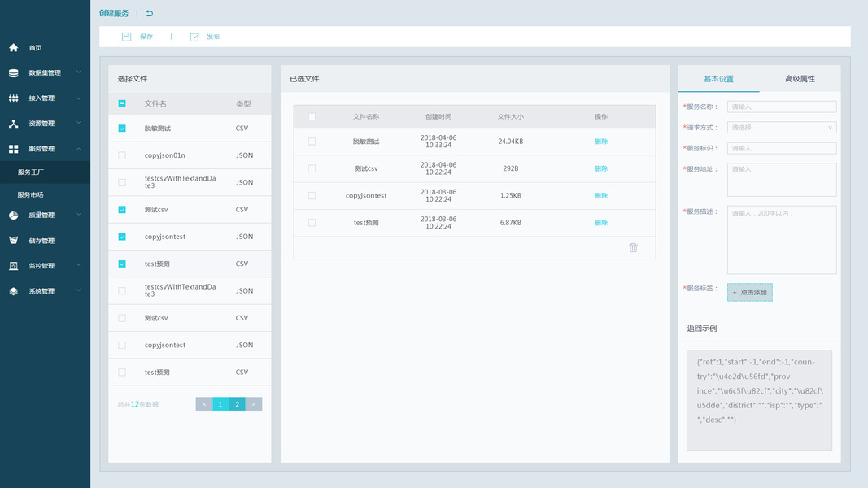Click the 文件大小 column header
The image size is (868, 488).
[x=510, y=117]
